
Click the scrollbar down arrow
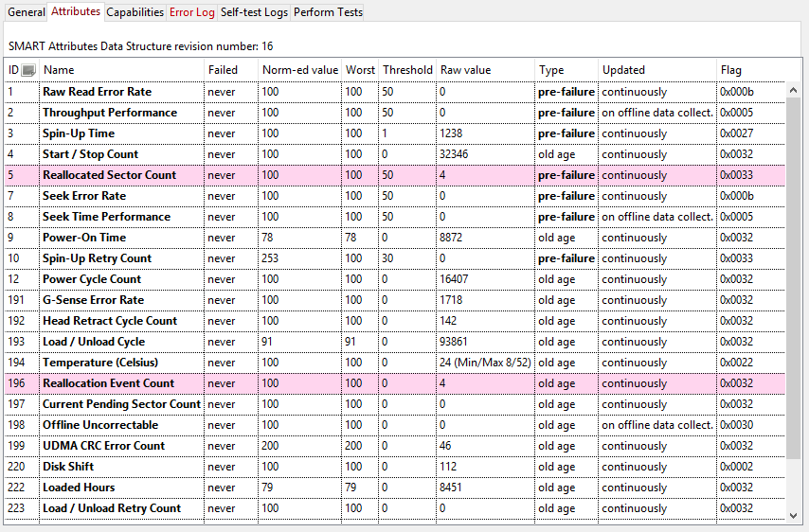794,515
